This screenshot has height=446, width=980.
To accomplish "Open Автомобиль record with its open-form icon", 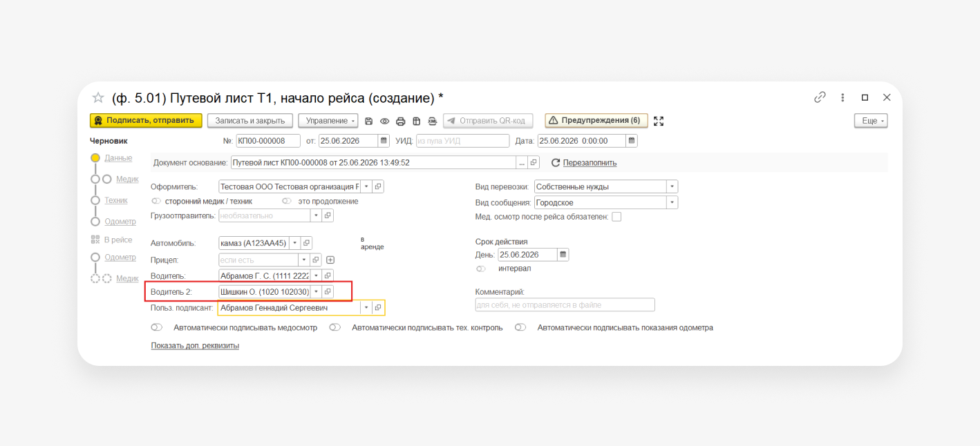I will [306, 243].
